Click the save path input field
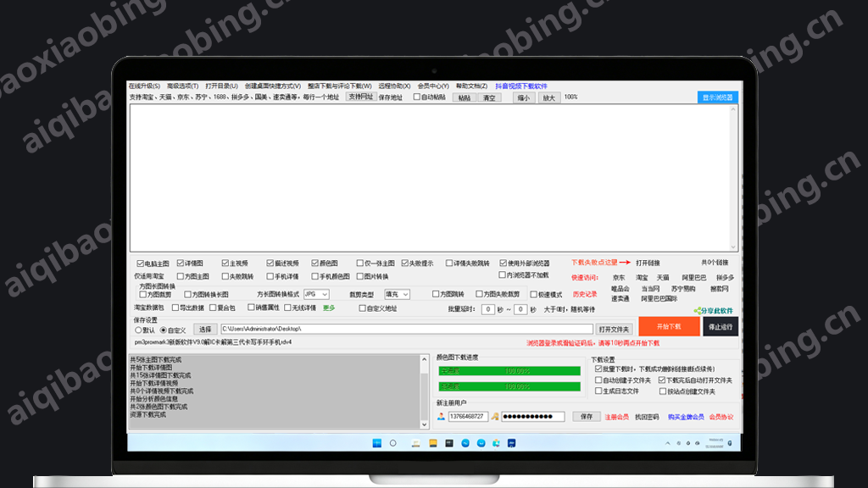868x488 pixels. [407, 330]
